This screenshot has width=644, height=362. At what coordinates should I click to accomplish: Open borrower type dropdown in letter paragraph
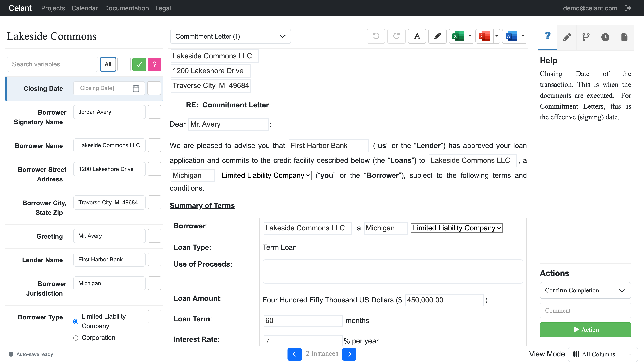(x=265, y=175)
